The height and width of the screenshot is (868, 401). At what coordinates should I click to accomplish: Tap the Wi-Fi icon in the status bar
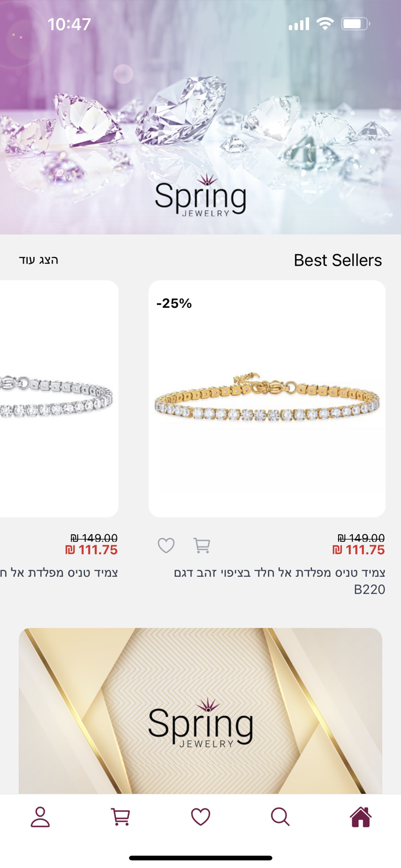coord(326,24)
